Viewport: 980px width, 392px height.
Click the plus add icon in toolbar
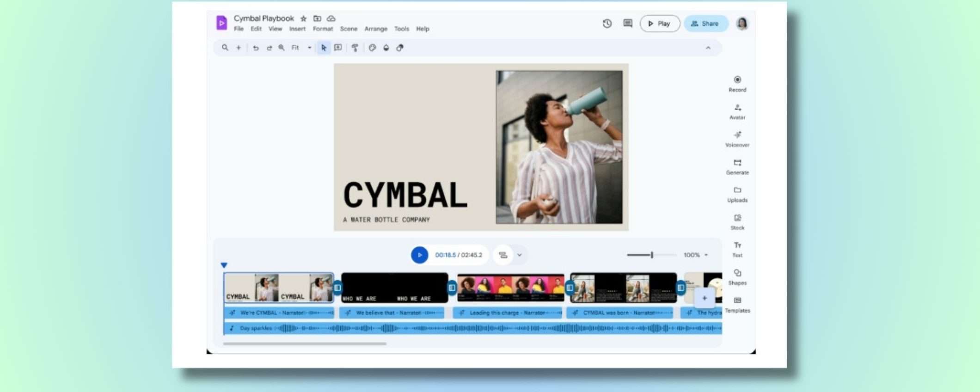click(239, 48)
